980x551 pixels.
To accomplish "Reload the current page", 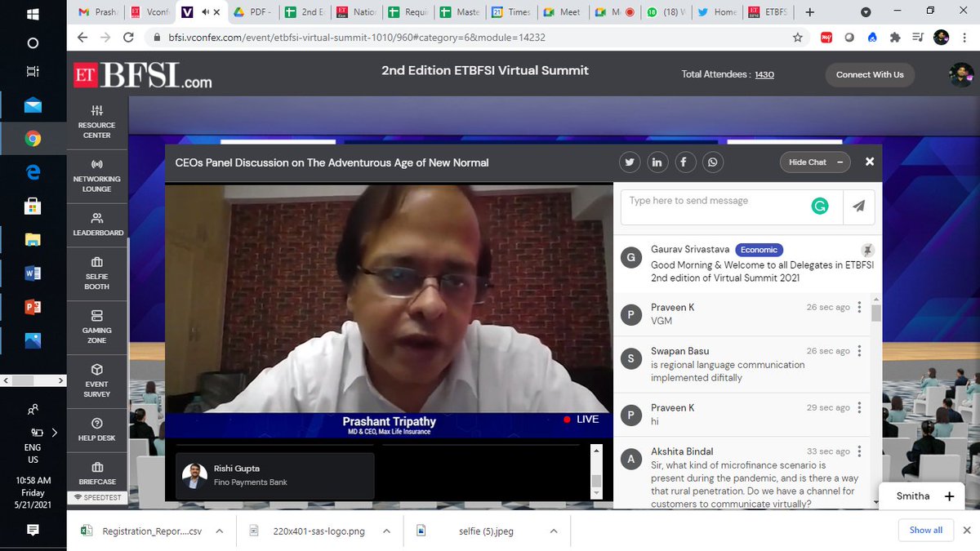I will (x=128, y=38).
